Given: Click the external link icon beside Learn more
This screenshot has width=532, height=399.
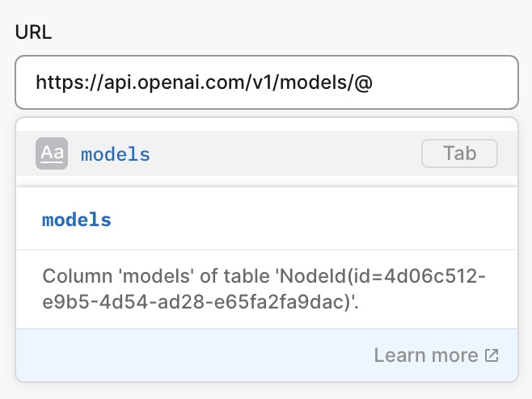Looking at the screenshot, I should coord(491,355).
